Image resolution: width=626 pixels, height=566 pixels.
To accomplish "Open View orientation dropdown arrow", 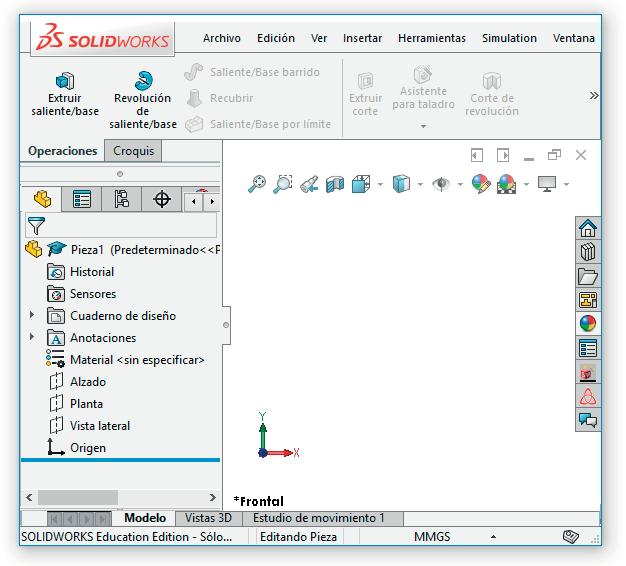I will (x=380, y=184).
